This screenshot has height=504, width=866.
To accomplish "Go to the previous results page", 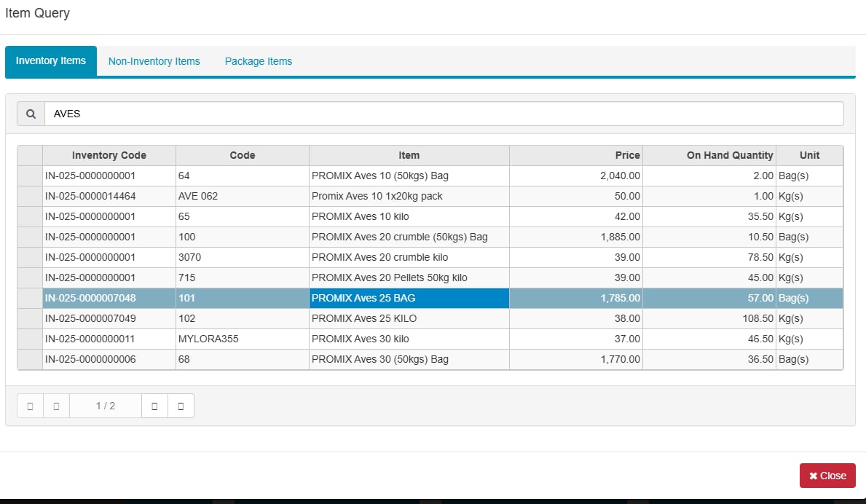I will tap(56, 406).
